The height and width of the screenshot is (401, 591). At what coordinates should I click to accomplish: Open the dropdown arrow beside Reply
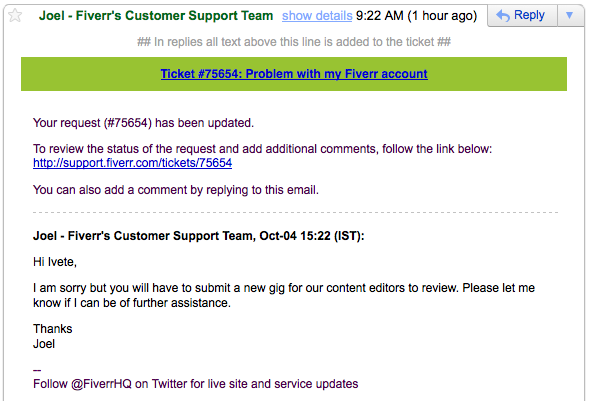[570, 15]
